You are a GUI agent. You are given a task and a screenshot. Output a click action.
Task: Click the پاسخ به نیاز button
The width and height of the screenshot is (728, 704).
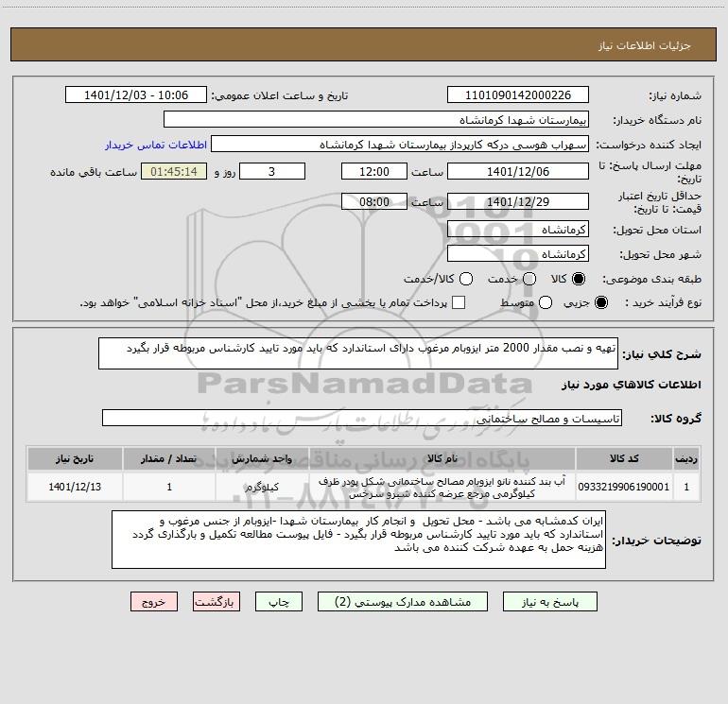click(x=550, y=601)
